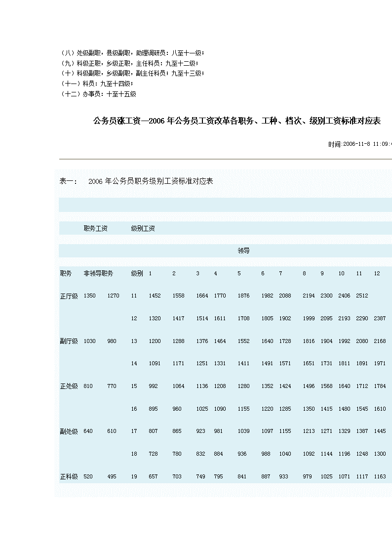Click the cell showing 1300

pos(380,454)
